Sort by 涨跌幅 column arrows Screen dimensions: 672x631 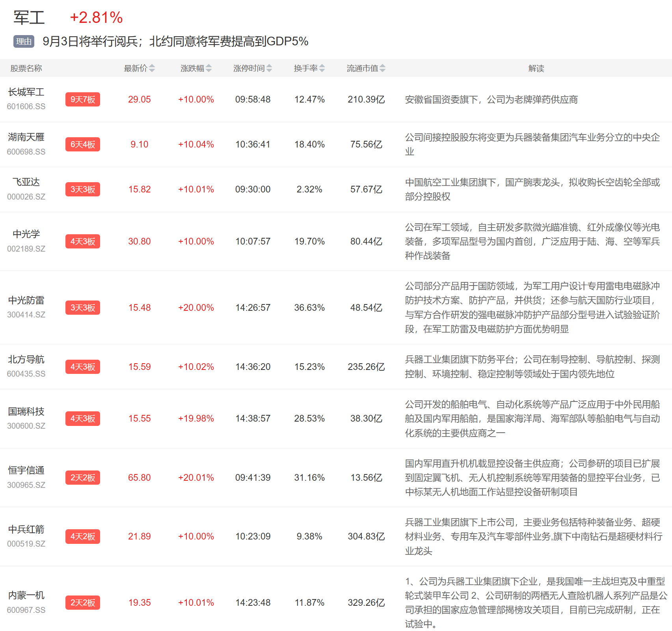208,68
